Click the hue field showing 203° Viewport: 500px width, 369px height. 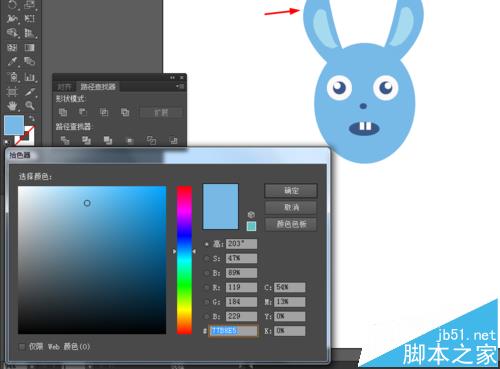[241, 244]
